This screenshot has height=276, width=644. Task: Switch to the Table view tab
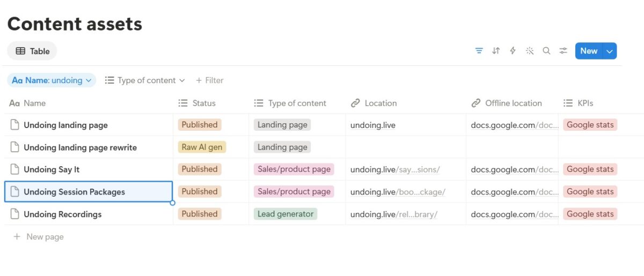click(32, 51)
